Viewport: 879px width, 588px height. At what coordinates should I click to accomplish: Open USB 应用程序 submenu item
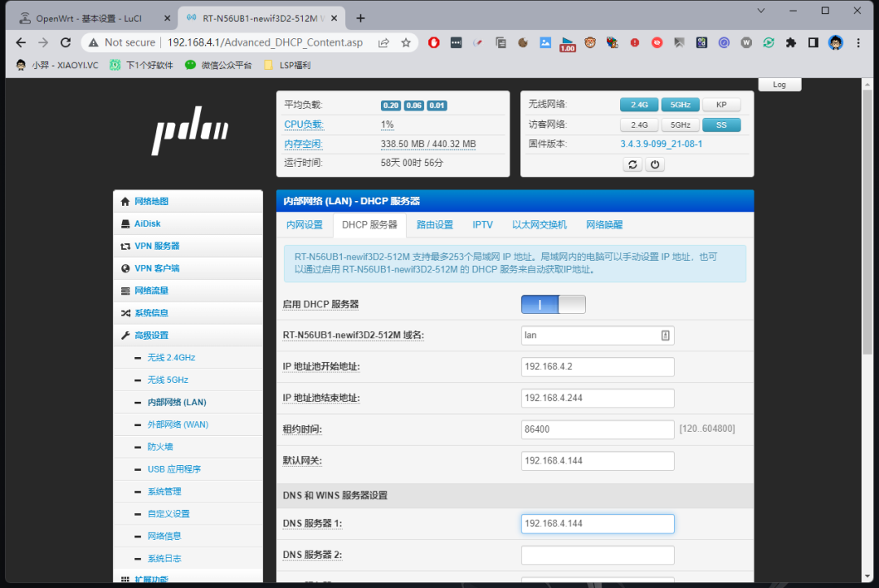coord(174,469)
